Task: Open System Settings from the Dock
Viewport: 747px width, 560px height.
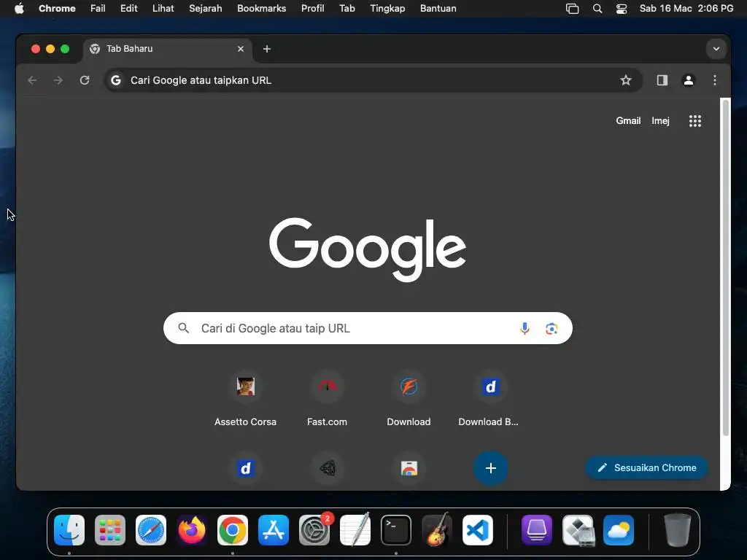Action: (x=314, y=530)
